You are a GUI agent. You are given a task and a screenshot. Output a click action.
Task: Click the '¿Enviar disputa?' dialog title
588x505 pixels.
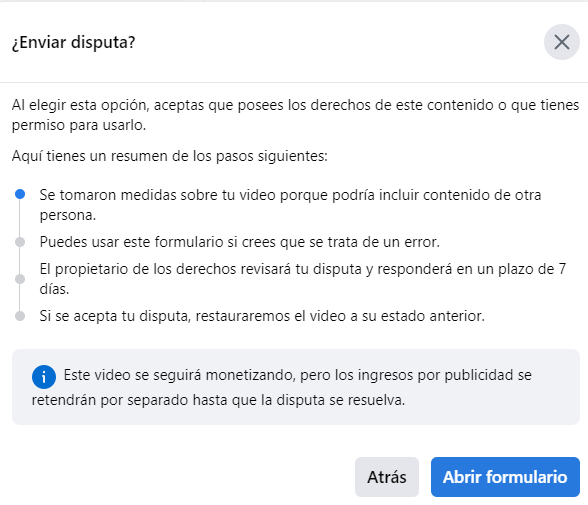[74, 42]
